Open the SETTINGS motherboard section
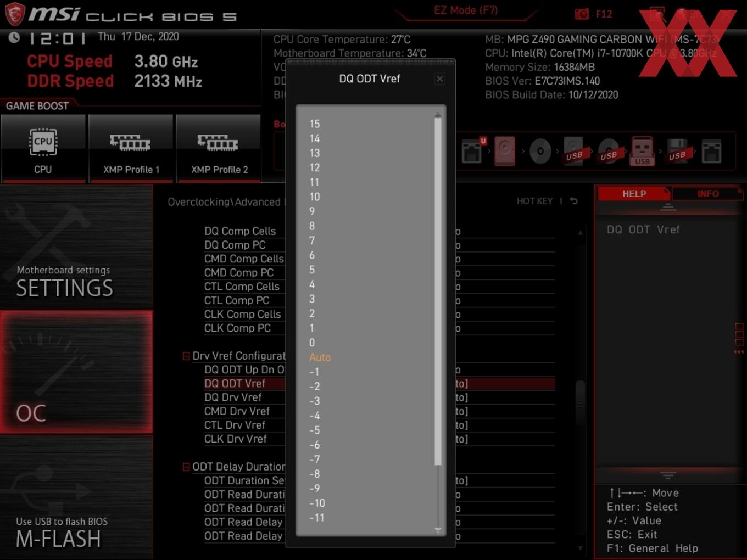This screenshot has width=747, height=560. click(x=76, y=247)
